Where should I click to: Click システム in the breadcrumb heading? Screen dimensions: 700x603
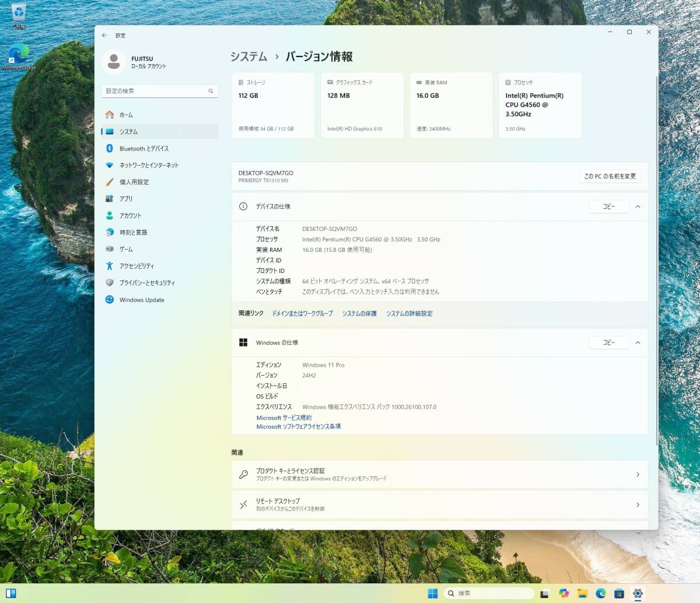click(249, 57)
